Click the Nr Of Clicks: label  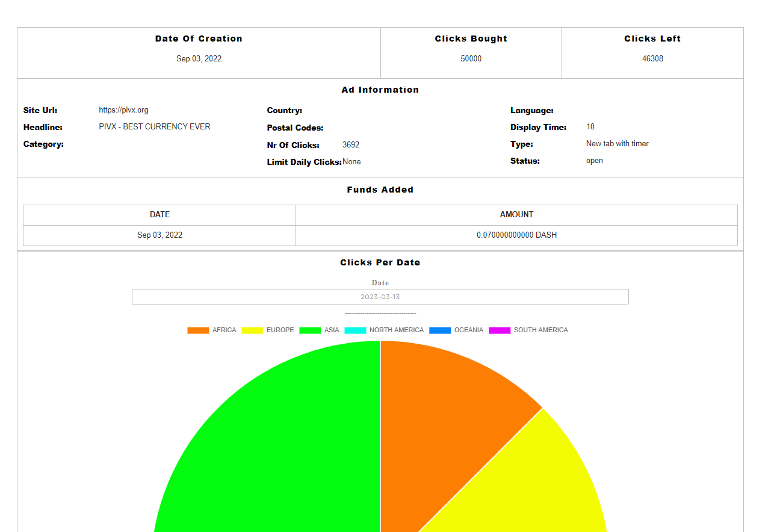(293, 145)
